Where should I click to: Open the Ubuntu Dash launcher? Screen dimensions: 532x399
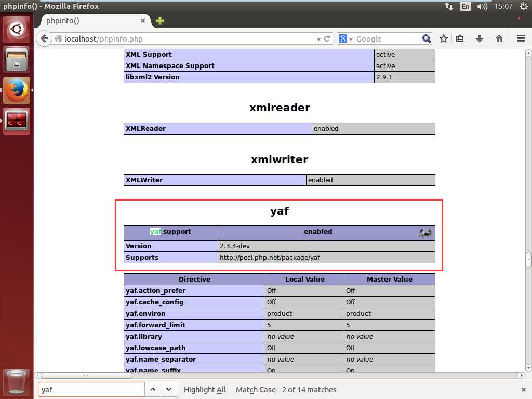pos(17,30)
